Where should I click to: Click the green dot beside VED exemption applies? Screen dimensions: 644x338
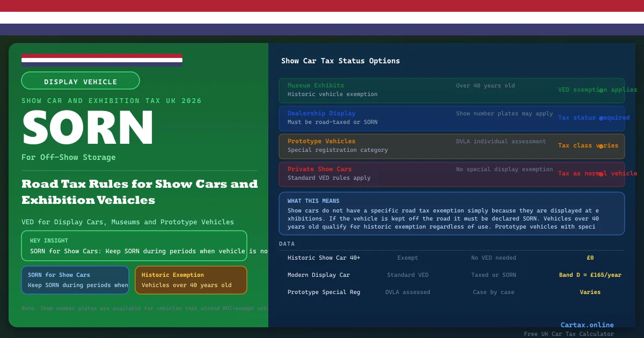(x=601, y=91)
